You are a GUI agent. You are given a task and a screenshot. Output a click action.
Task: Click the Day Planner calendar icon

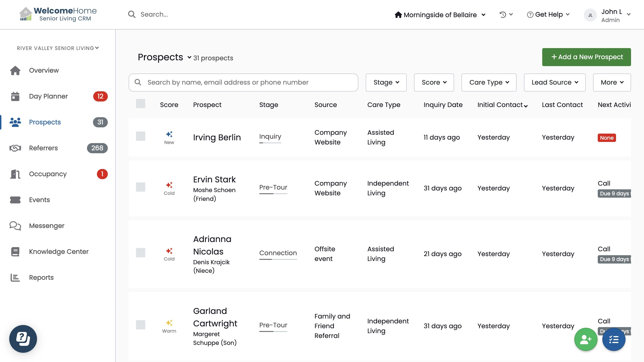click(x=15, y=96)
